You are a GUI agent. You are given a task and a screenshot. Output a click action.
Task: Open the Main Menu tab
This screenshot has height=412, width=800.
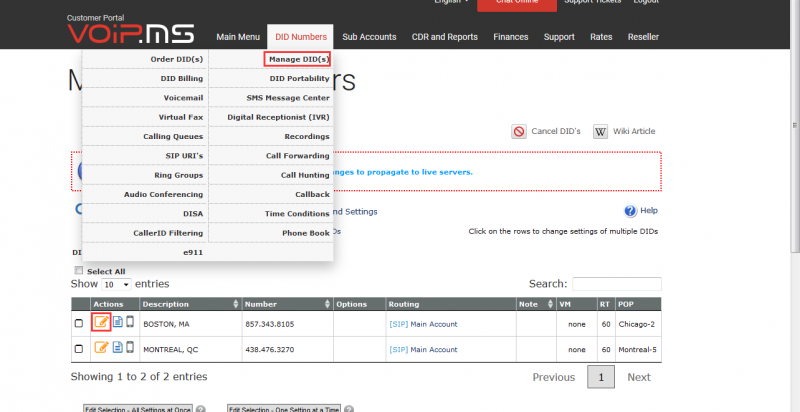click(238, 37)
